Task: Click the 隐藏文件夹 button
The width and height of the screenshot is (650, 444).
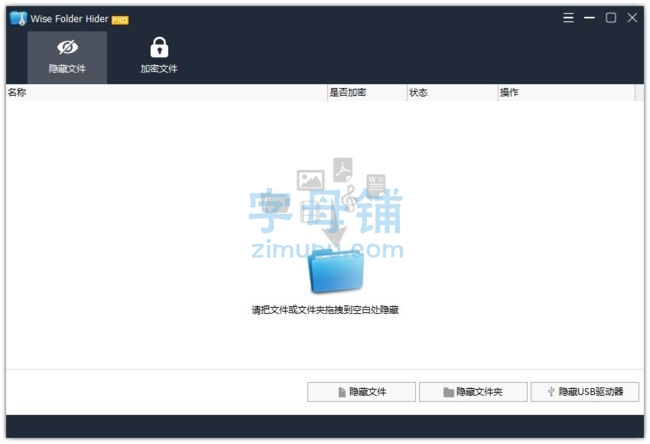Action: [x=473, y=392]
